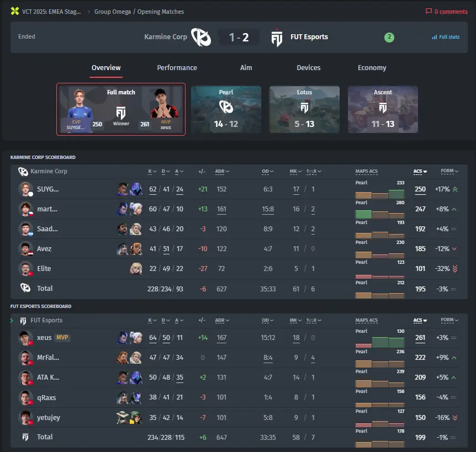Click MrFaliN player avatar in FUT scoreboard

pos(25,358)
